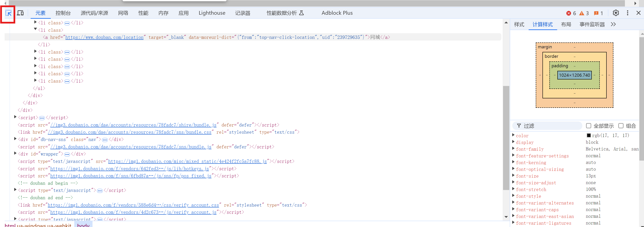The image size is (644, 227).
Task: Click the ellipsis in the db-nav-sns div
Action: click(105, 140)
